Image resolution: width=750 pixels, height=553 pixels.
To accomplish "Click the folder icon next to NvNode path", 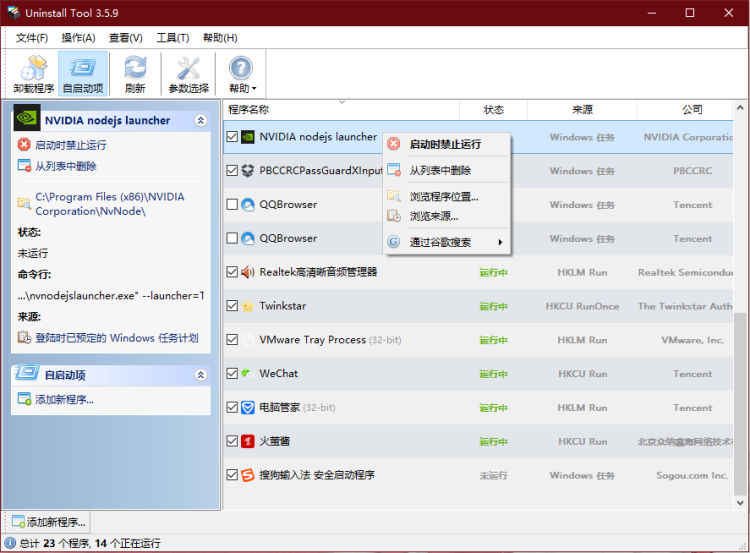I will tap(24, 203).
